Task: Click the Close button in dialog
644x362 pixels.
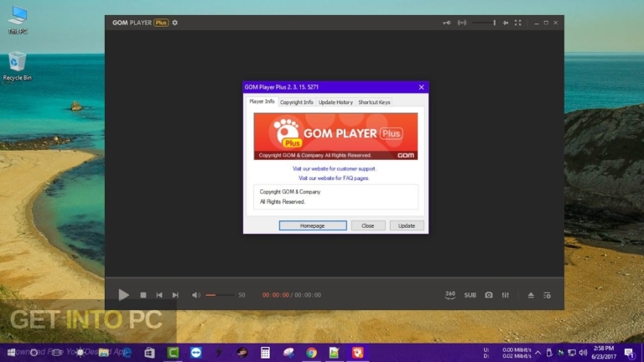Action: pyautogui.click(x=368, y=225)
